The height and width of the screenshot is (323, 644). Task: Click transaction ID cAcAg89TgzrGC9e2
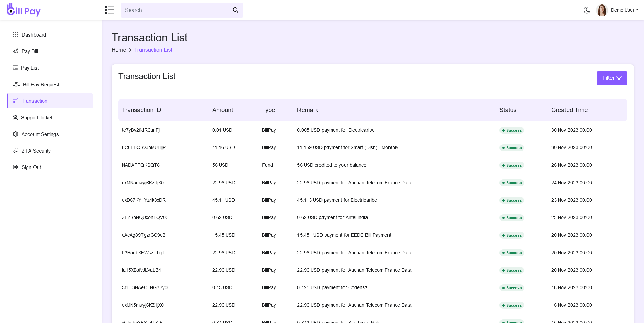pos(143,235)
